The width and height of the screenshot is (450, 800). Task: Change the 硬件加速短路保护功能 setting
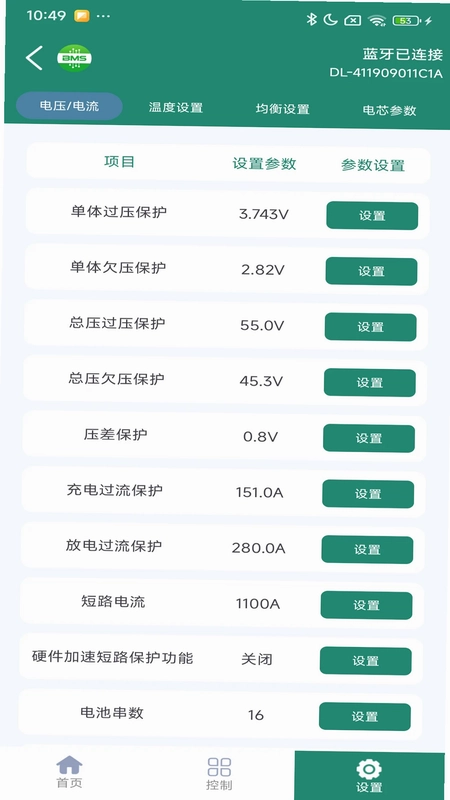365,661
